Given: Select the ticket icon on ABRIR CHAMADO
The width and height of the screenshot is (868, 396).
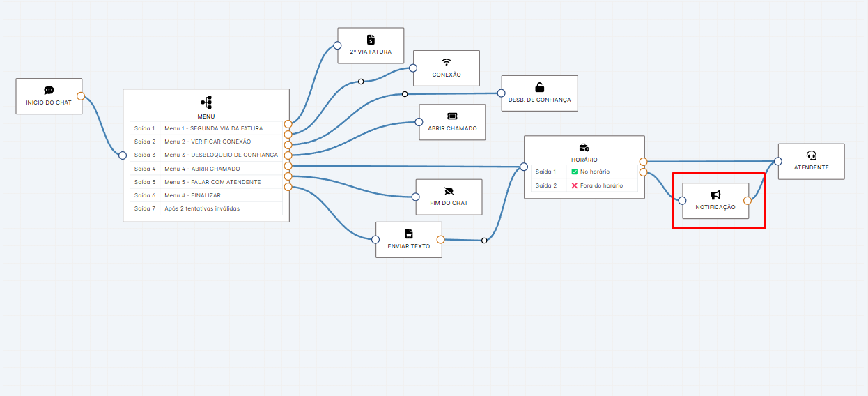Looking at the screenshot, I should click(452, 116).
